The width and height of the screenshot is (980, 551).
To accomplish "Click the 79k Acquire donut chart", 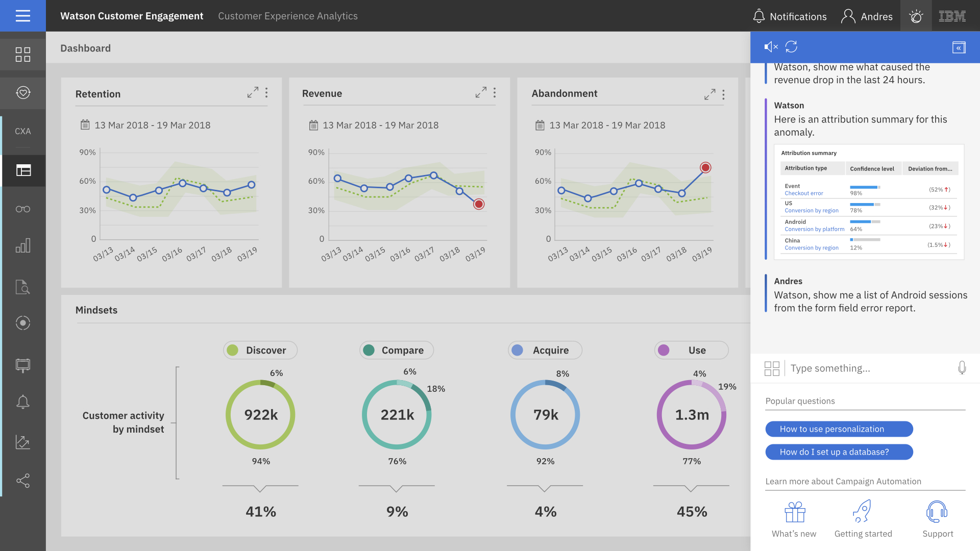I will pos(546,415).
